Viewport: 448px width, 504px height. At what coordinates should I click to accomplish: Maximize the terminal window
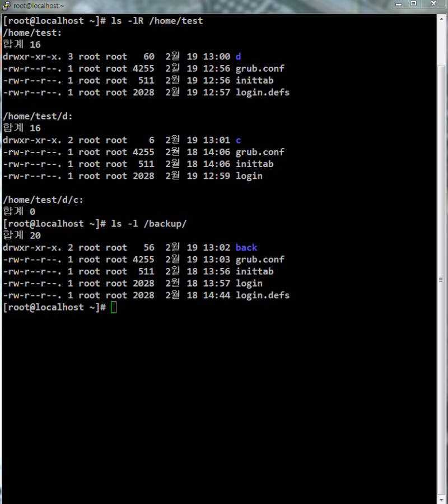coord(413,4)
